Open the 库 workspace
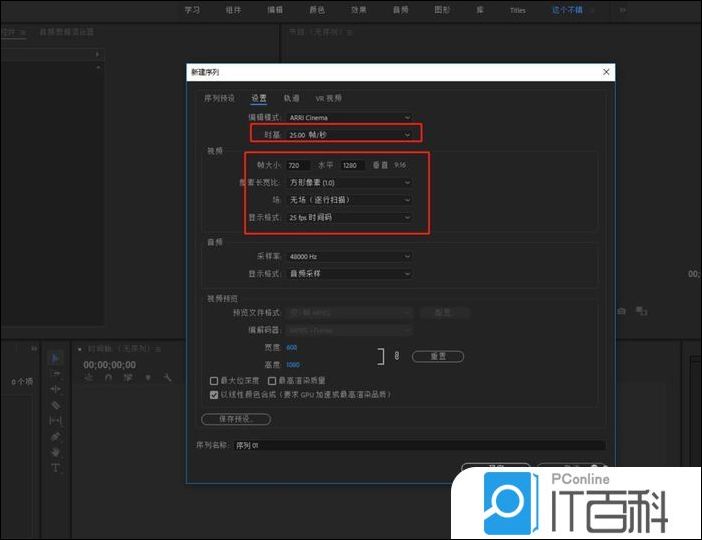 click(480, 10)
